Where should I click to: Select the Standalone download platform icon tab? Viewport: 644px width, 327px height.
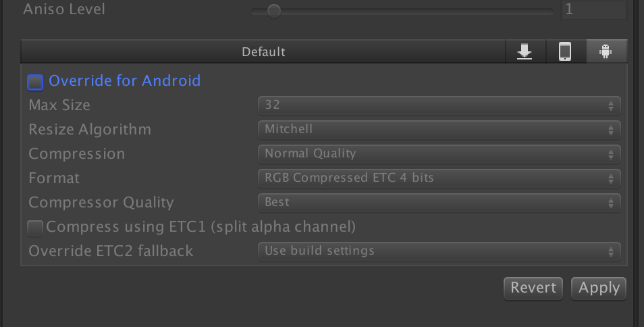[525, 51]
